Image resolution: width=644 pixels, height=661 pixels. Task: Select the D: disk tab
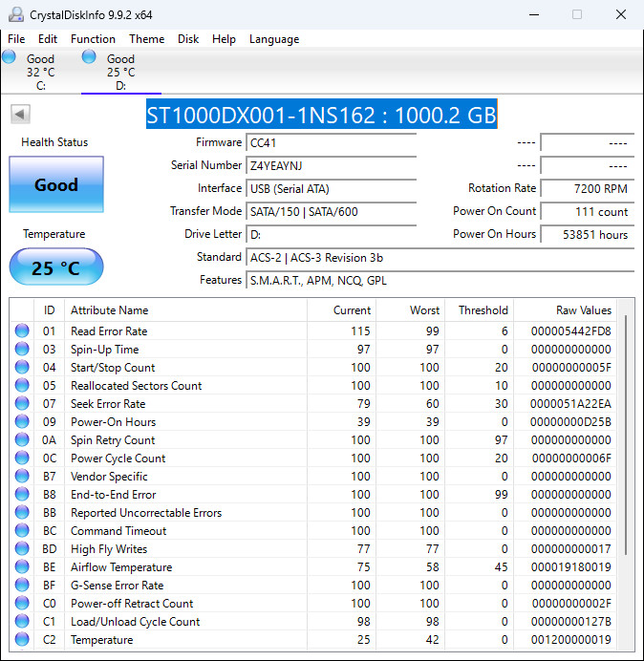(x=121, y=72)
